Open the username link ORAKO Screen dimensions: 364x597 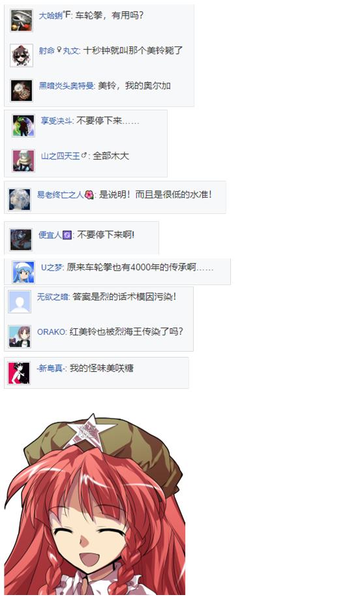pos(52,331)
